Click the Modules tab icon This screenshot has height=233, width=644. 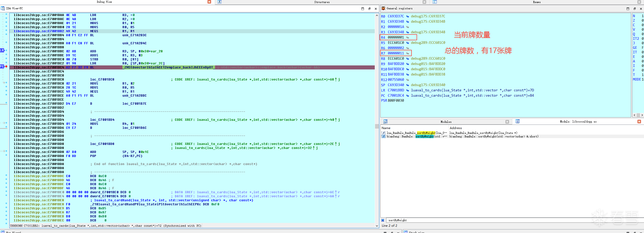click(385, 122)
